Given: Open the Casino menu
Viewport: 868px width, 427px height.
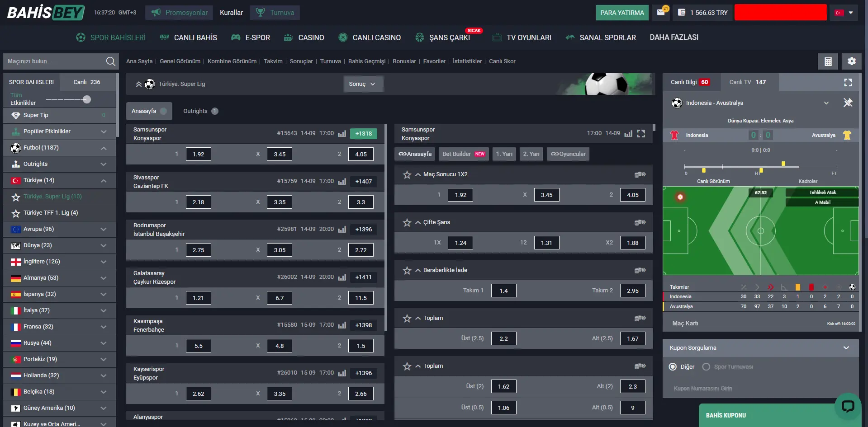Looking at the screenshot, I should 304,38.
